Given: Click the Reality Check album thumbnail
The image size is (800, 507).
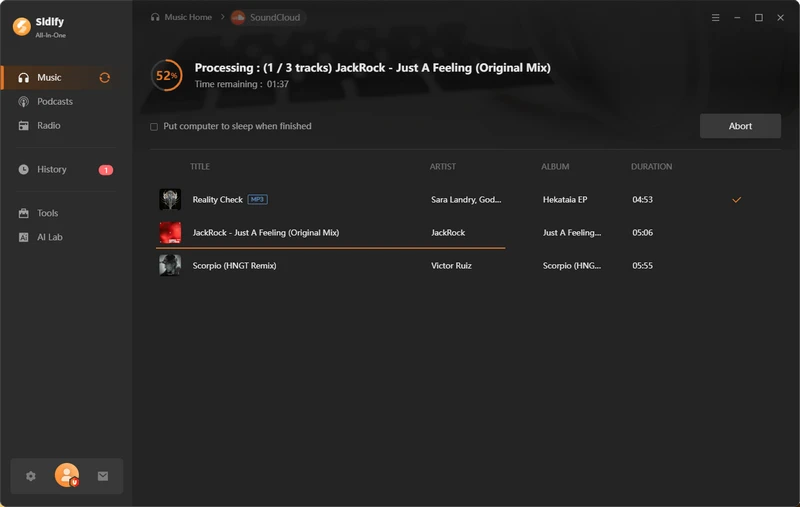Looking at the screenshot, I should (170, 199).
